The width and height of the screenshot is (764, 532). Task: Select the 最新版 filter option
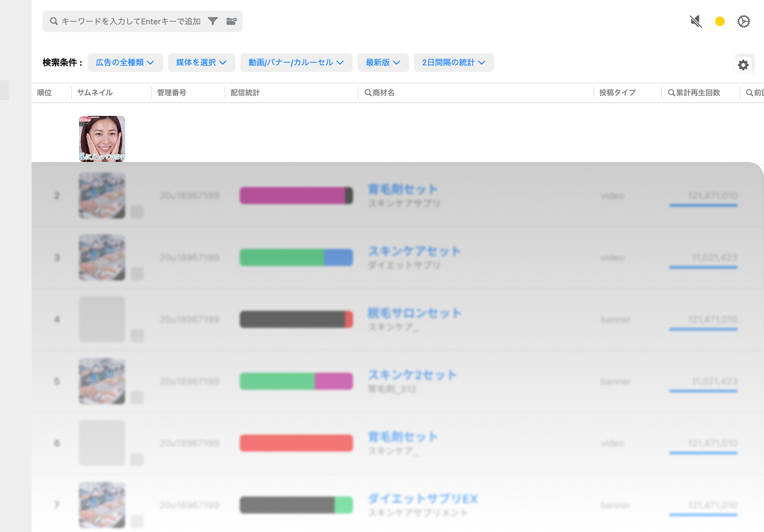tap(383, 63)
